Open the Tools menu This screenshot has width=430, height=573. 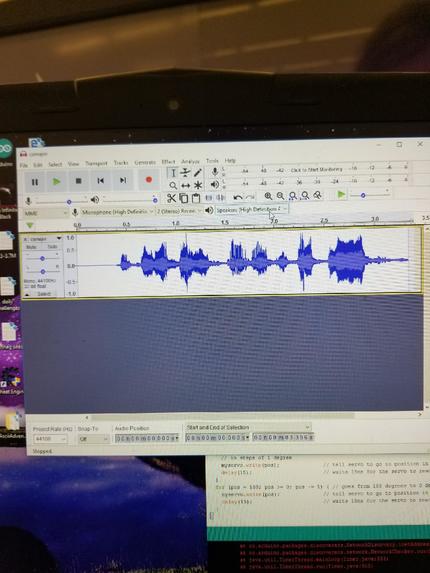coord(212,160)
